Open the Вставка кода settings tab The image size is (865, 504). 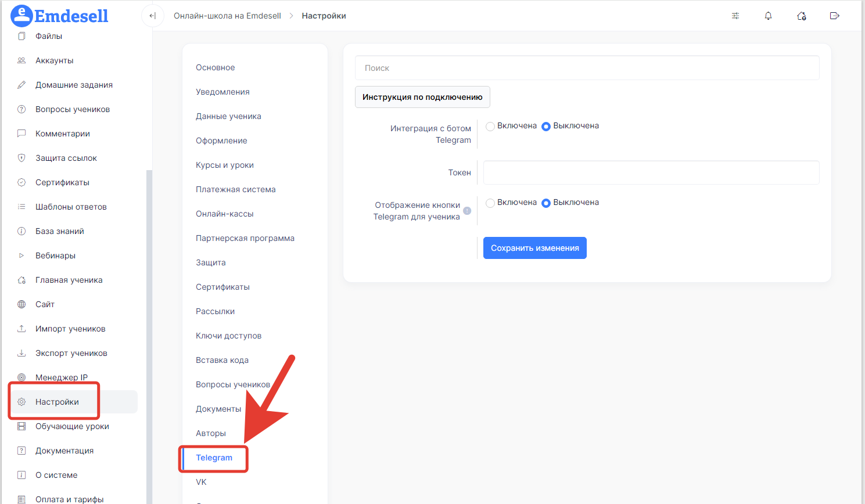[x=222, y=360]
